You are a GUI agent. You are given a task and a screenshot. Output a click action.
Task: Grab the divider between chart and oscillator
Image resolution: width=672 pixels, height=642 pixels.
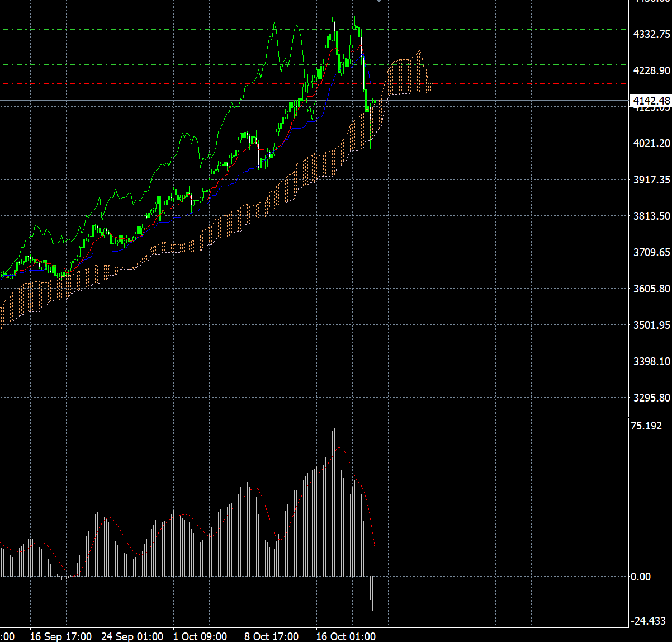pyautogui.click(x=335, y=417)
